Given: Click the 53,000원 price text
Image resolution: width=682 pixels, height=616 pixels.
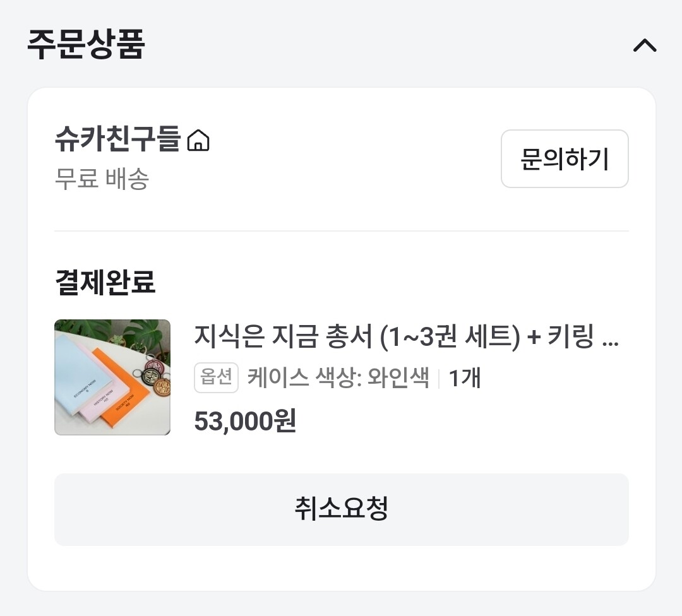Looking at the screenshot, I should coord(245,421).
